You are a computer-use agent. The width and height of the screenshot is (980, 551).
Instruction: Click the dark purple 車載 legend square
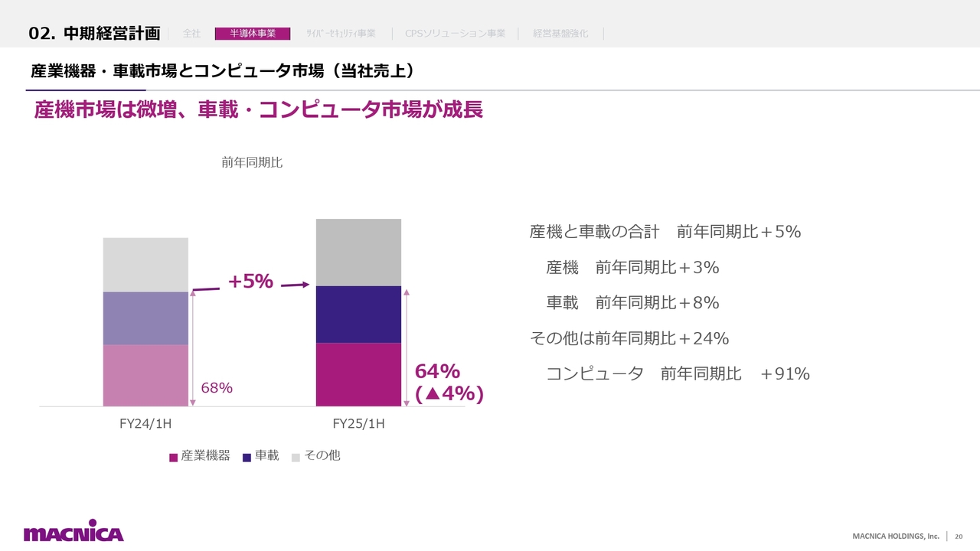(x=247, y=457)
